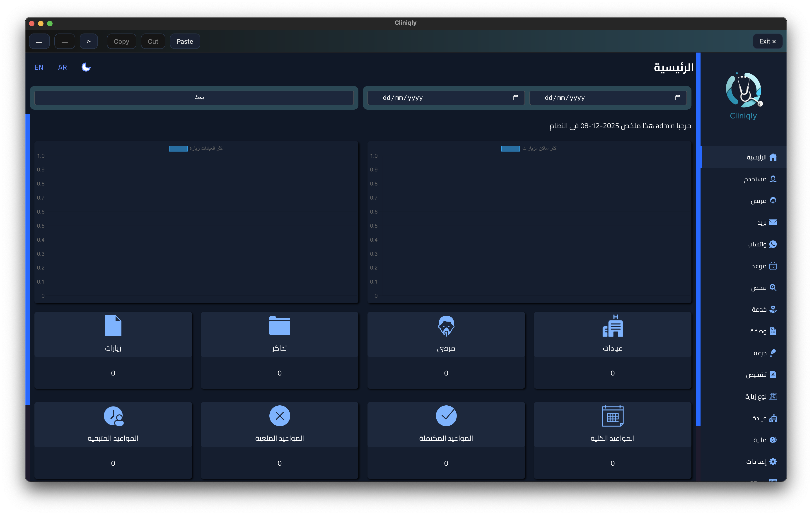Toggle most-visited clinics chart legend swatch

tap(178, 148)
